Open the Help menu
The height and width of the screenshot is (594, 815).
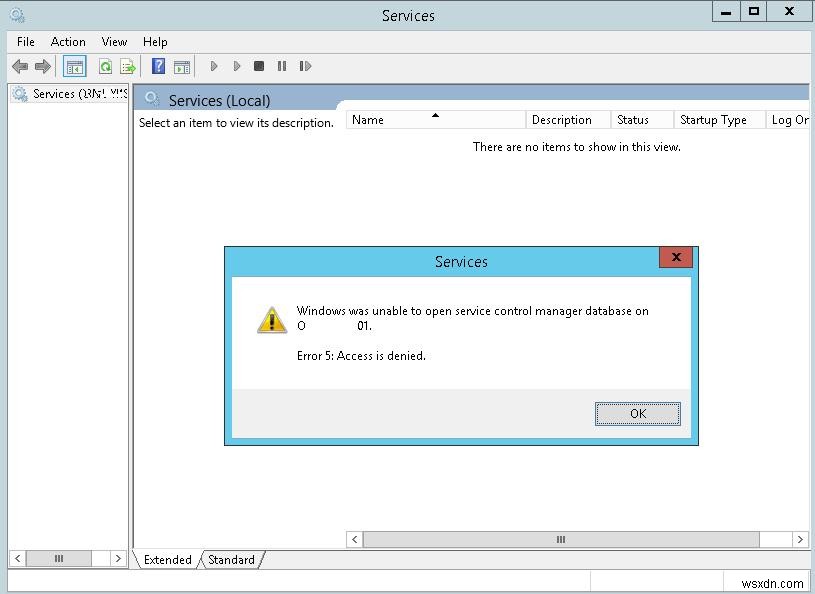[155, 42]
